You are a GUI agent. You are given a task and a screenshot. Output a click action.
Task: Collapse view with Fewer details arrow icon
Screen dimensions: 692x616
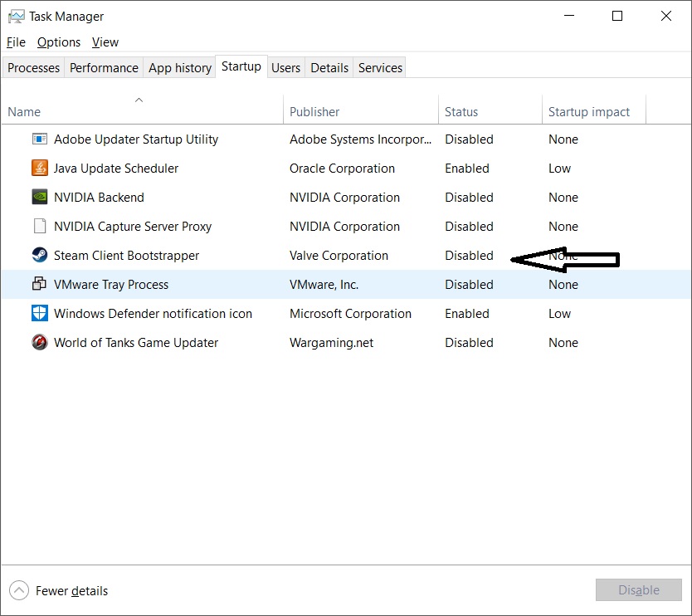click(x=19, y=590)
